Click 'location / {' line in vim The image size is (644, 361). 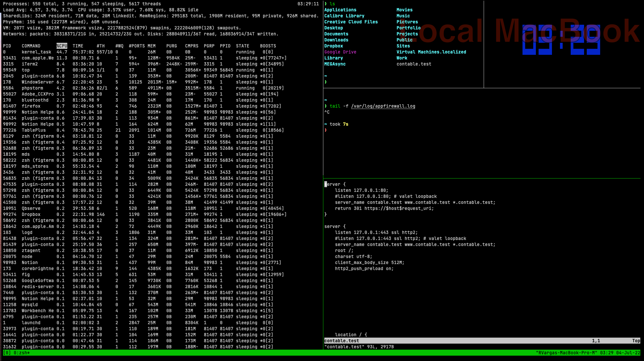(351, 335)
